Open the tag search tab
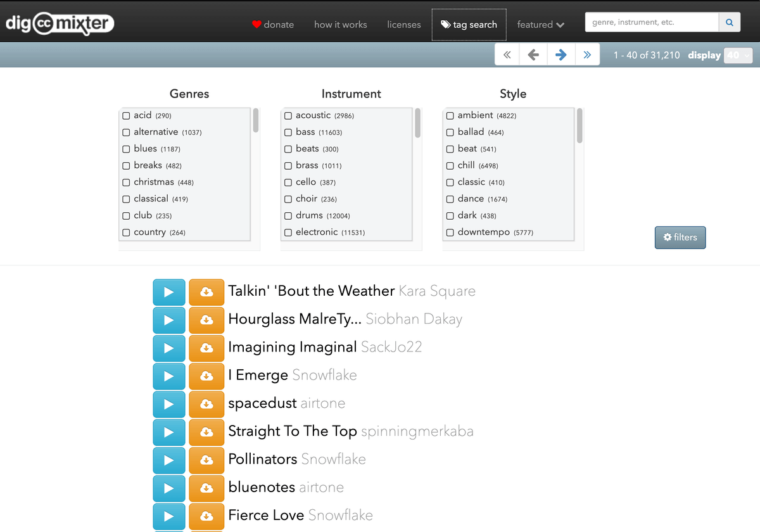The image size is (760, 532). click(x=469, y=25)
